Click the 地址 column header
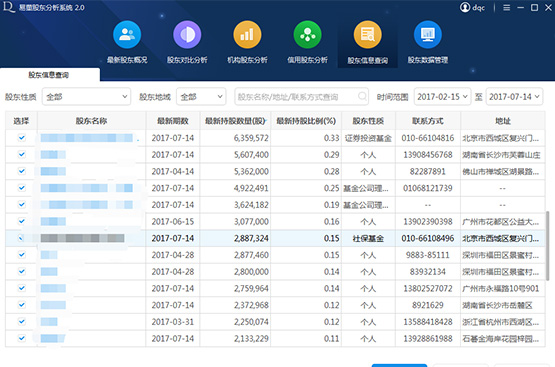 pos(503,121)
